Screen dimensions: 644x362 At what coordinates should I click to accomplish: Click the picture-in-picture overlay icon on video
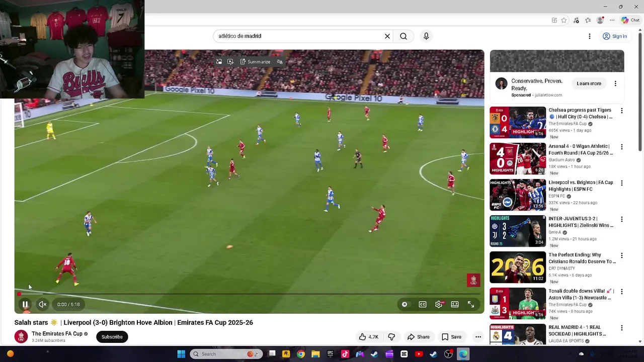coord(219,62)
